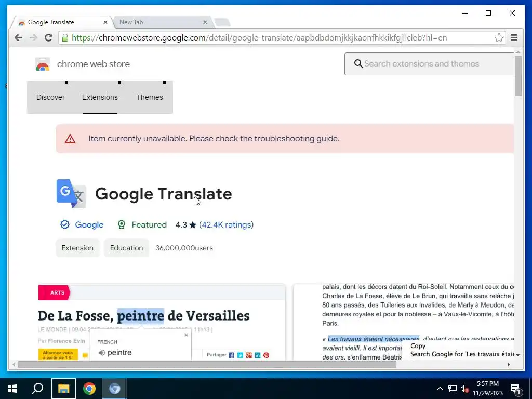Viewport: 532px width, 399px height.
Task: Click the network tray icon
Action: [x=453, y=389]
